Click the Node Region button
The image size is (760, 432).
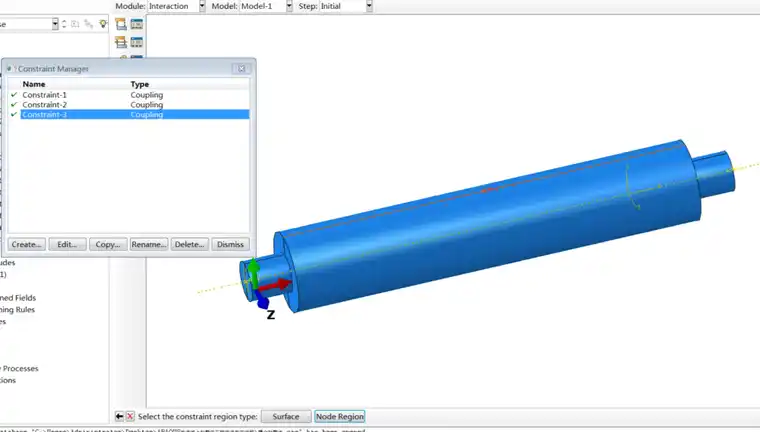340,416
